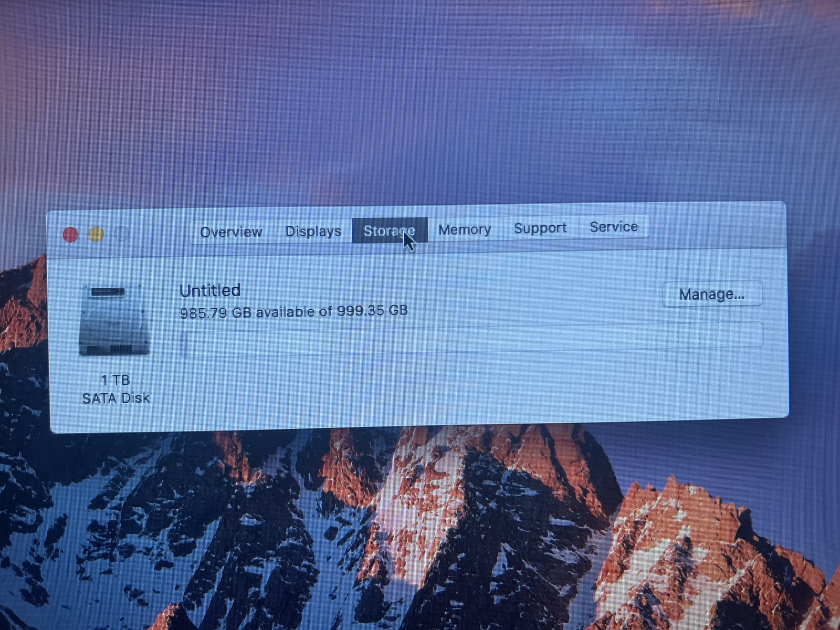Click the 'SATA Disk' label
The width and height of the screenshot is (840, 630).
[116, 398]
